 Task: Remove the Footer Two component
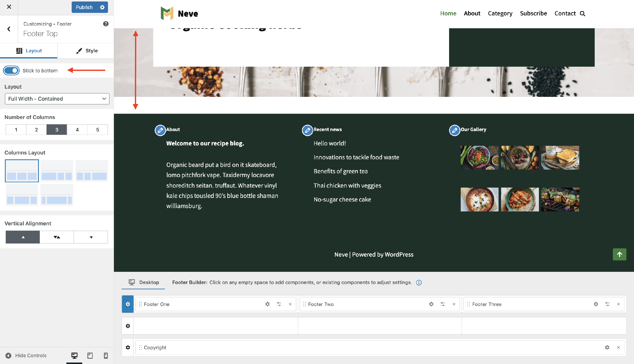tap(454, 304)
